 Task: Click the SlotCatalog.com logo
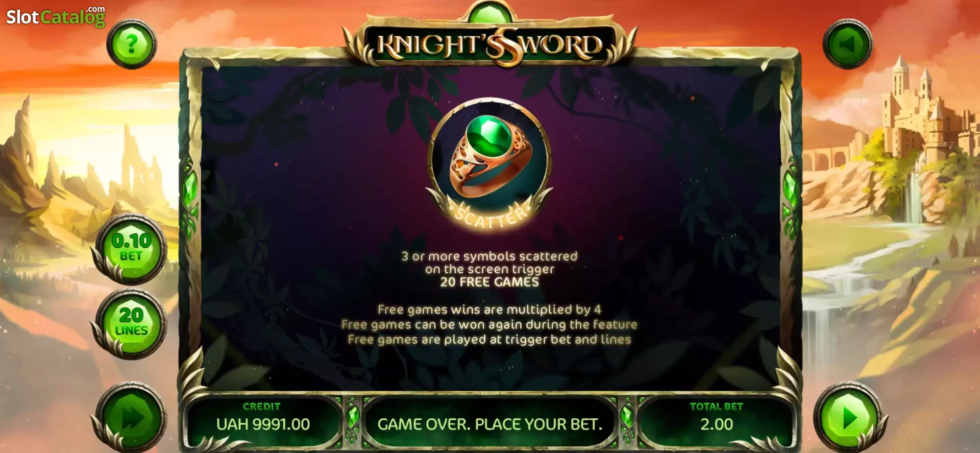[x=56, y=17]
